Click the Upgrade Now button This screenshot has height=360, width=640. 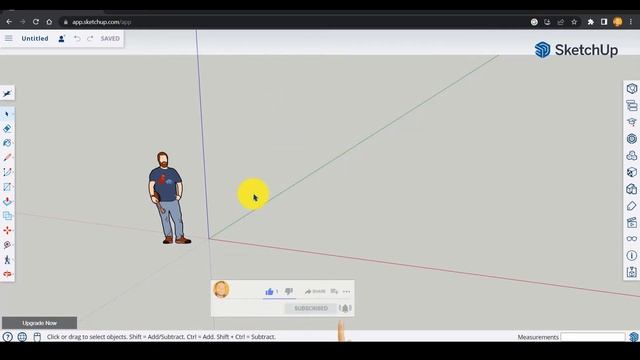[39, 323]
